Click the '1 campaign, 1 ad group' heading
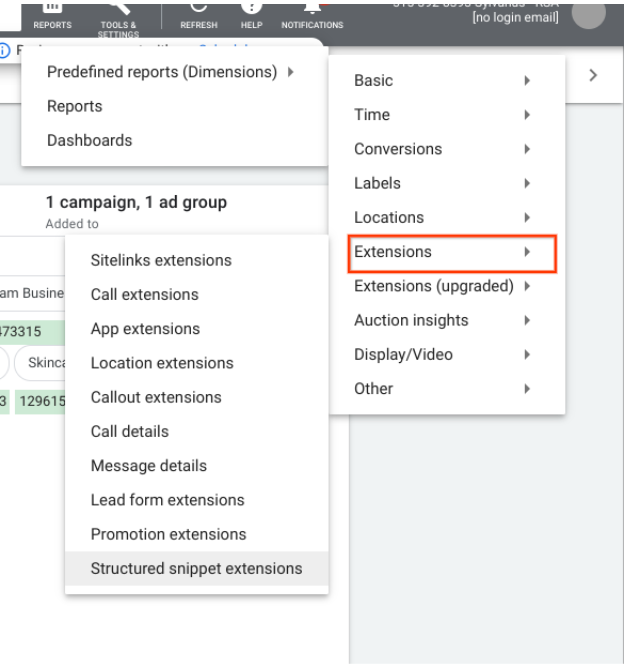 pos(136,202)
